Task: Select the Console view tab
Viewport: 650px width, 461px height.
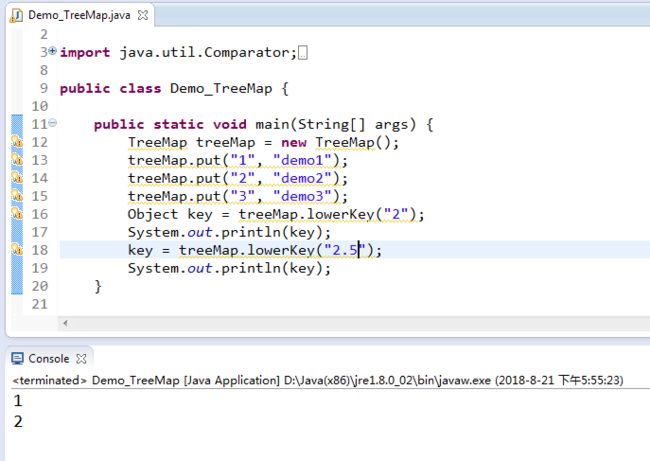Action: tap(49, 359)
